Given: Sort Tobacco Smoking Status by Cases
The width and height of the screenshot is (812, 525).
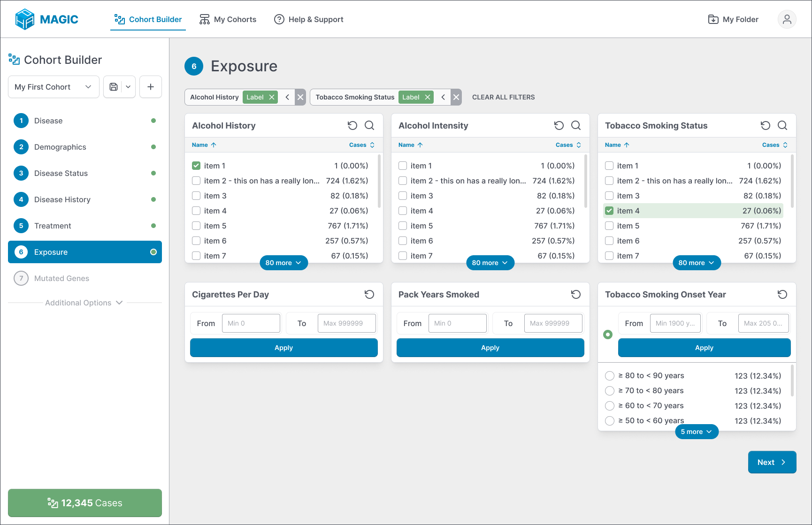Looking at the screenshot, I should [x=775, y=145].
